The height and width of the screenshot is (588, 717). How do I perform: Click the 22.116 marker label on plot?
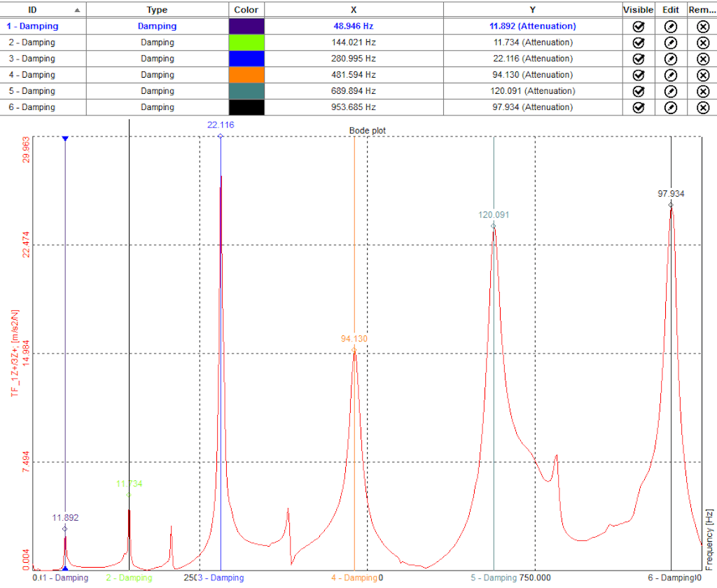[221, 125]
